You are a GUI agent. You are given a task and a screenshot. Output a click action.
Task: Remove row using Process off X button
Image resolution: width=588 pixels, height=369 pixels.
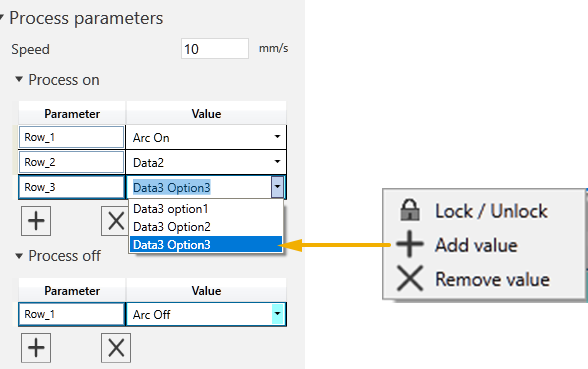[116, 348]
